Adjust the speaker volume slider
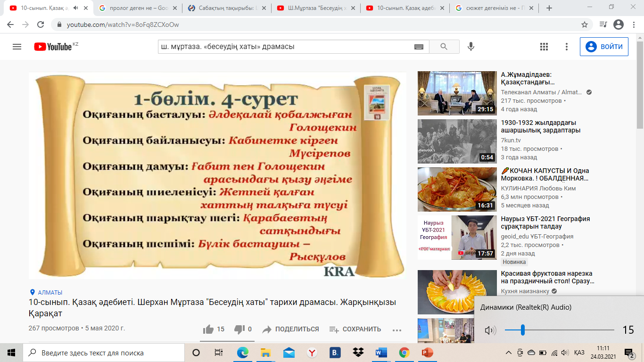Screen dimensions: 644x362 [560, 330]
